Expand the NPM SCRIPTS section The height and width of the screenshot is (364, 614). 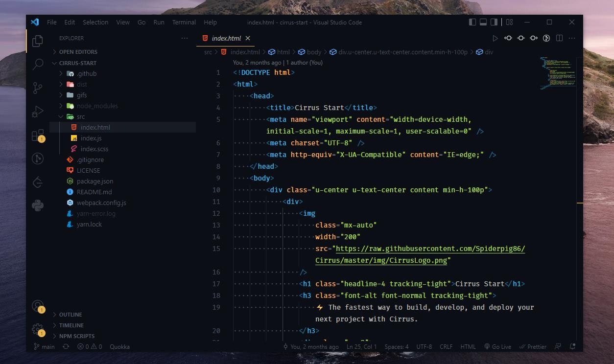[x=123, y=336]
